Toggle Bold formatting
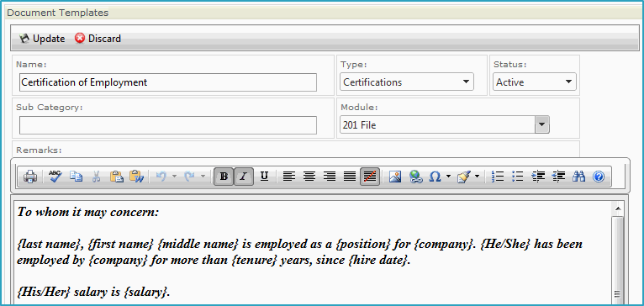The image size is (644, 306). [x=224, y=177]
